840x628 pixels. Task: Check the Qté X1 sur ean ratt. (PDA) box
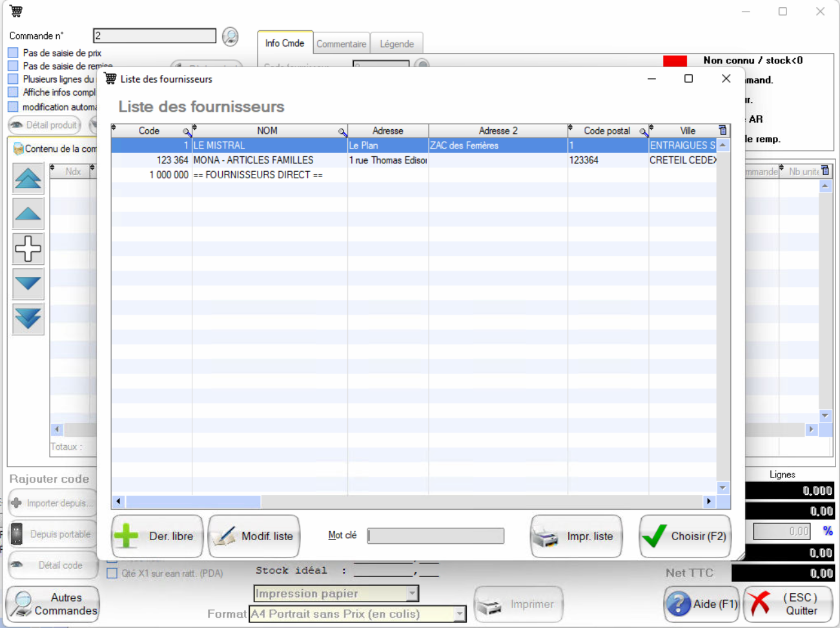pos(112,573)
